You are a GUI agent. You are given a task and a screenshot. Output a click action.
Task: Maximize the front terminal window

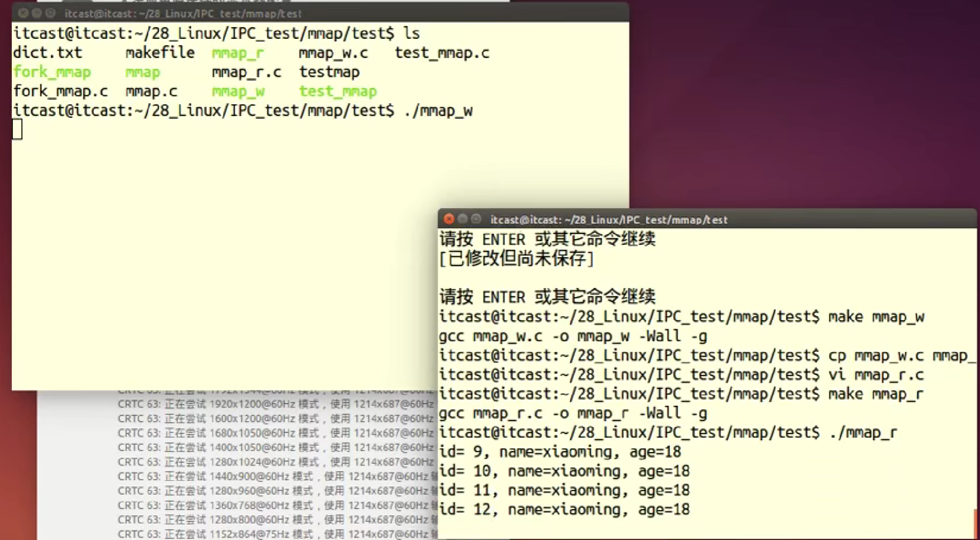[x=476, y=219]
